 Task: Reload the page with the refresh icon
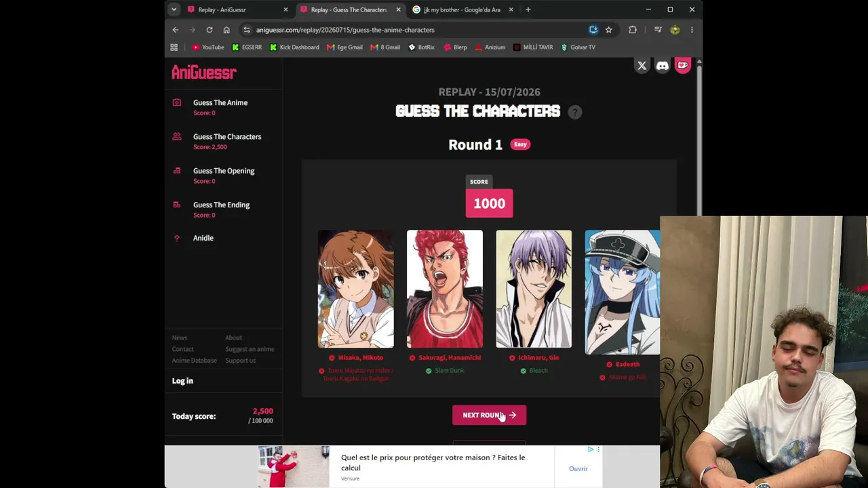[x=210, y=30]
